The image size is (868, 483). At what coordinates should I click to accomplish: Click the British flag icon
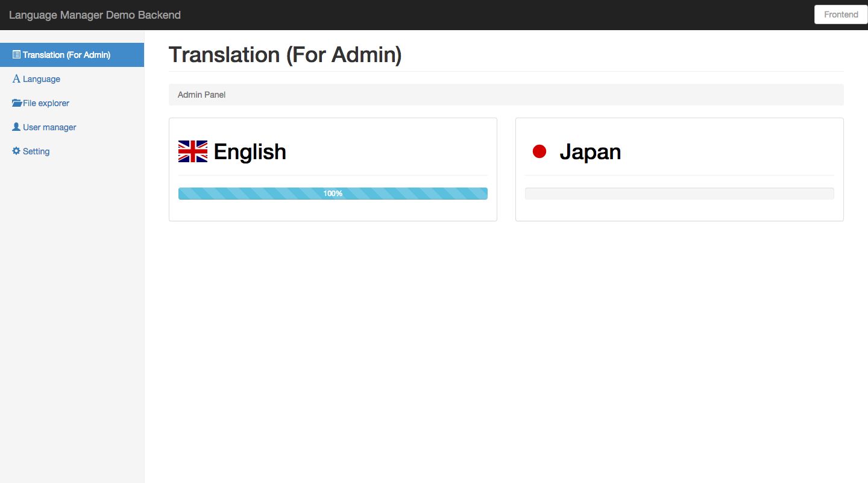[x=193, y=151]
